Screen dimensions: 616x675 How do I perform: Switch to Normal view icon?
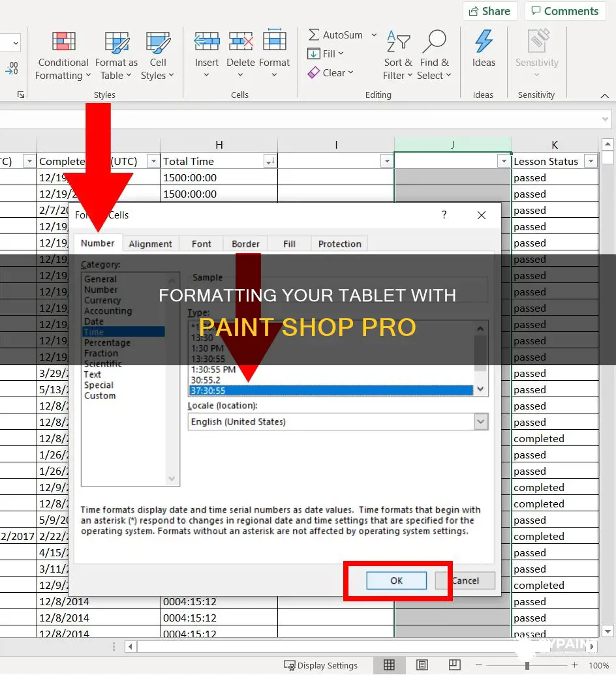[x=389, y=665]
